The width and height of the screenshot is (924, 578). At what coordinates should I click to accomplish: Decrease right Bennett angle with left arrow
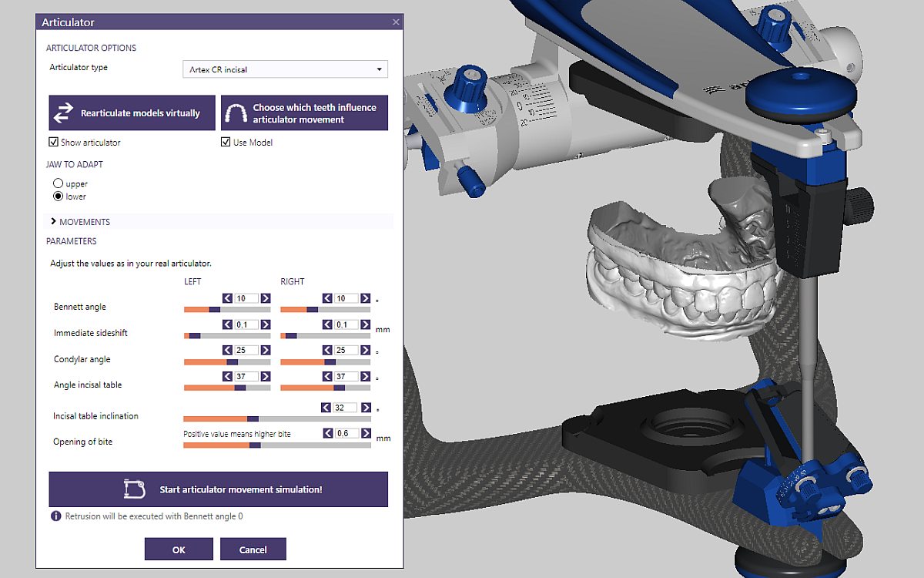(327, 298)
